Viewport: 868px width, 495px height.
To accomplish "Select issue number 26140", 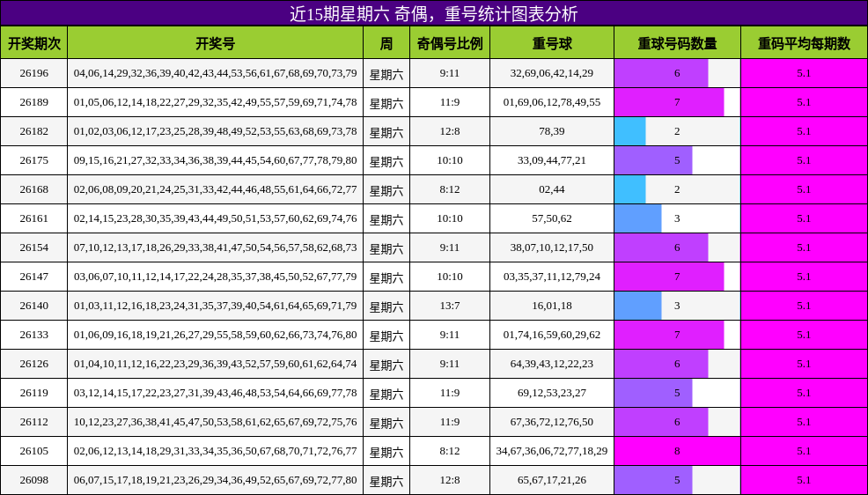I will tap(33, 306).
